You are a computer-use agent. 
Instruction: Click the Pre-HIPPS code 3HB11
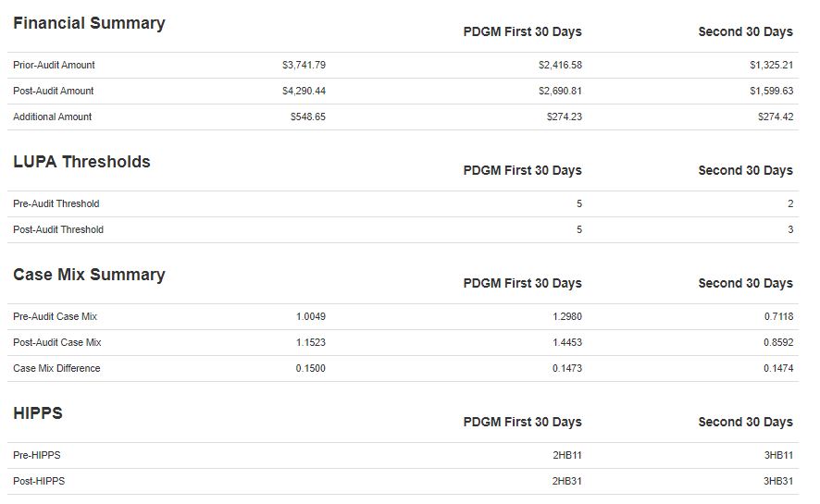tap(777, 455)
